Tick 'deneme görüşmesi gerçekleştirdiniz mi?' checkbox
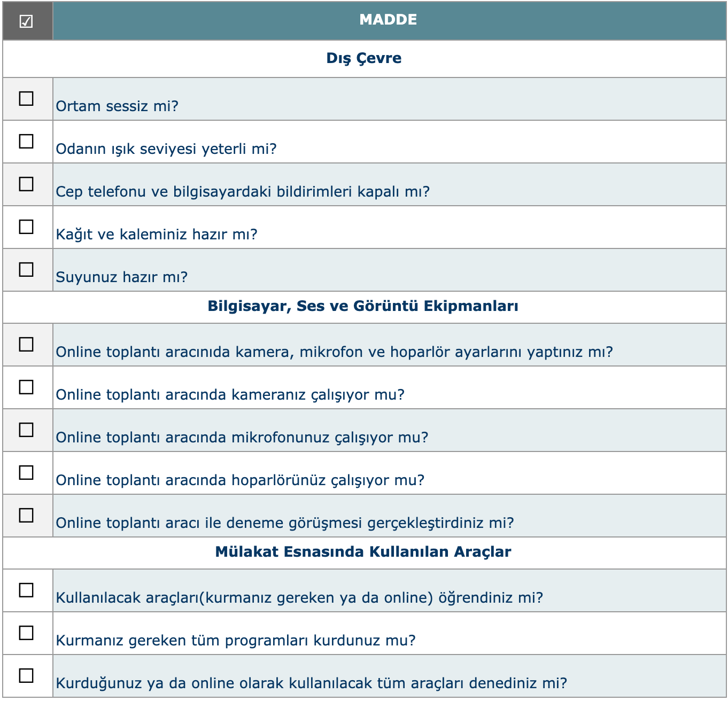728x701 pixels. [x=26, y=516]
